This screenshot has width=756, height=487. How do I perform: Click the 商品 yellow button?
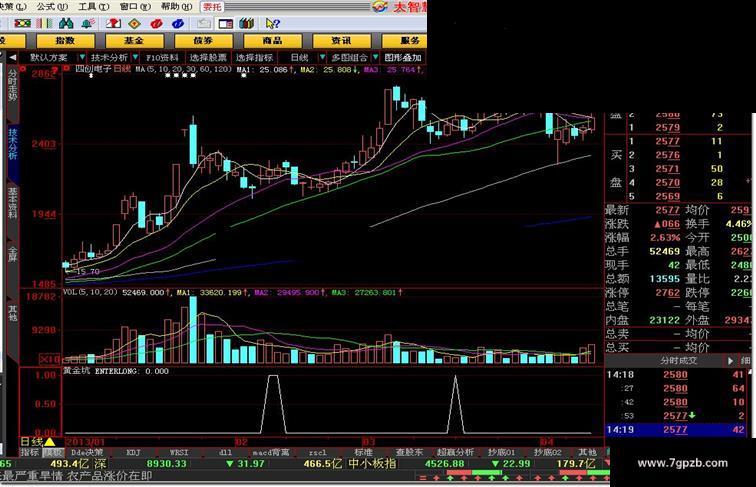(272, 41)
